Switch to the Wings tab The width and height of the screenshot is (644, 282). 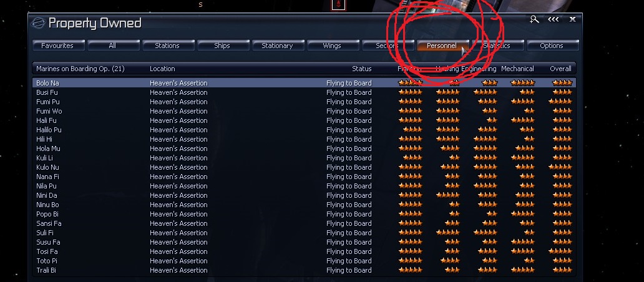pos(332,46)
